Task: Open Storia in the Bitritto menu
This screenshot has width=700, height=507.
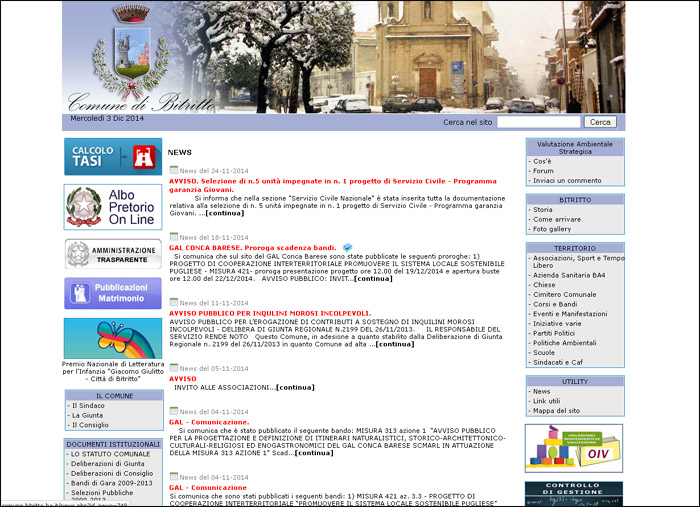Action: click(543, 209)
